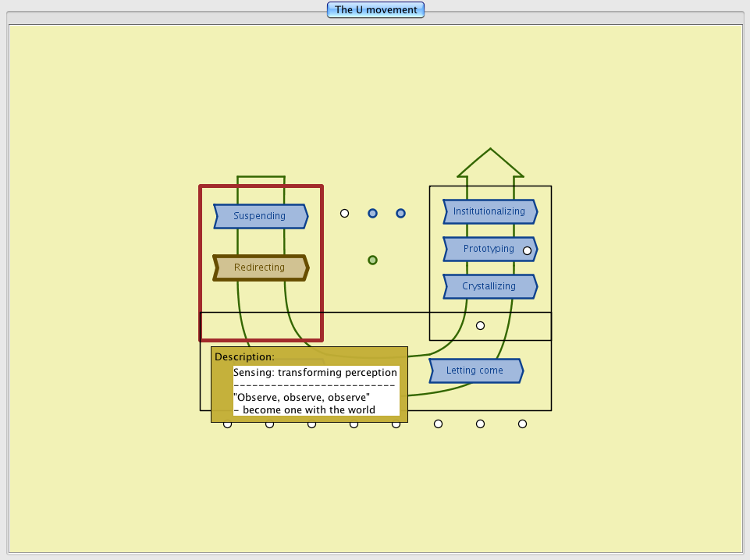
Task: Click the white circle on the Prototyping node
Action: click(527, 250)
